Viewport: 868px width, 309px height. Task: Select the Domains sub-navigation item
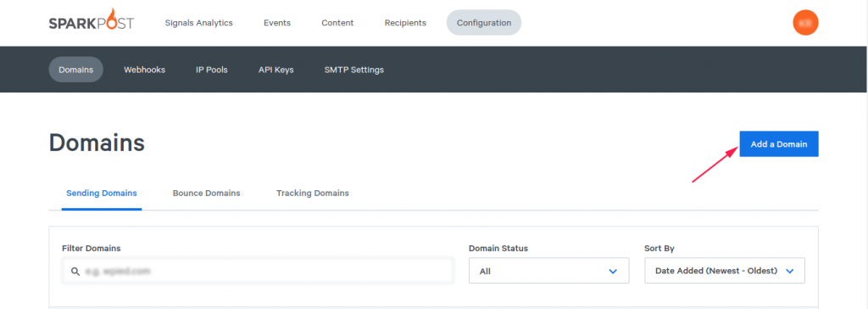(x=75, y=70)
